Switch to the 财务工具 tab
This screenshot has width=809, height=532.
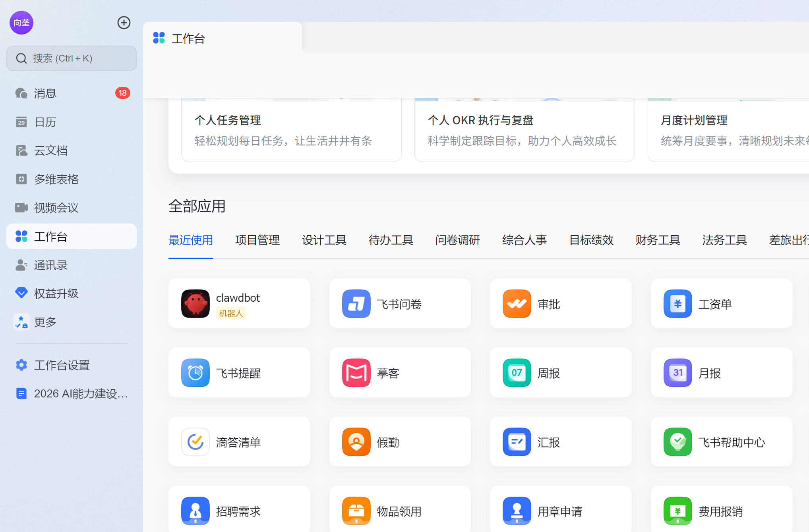(x=658, y=240)
